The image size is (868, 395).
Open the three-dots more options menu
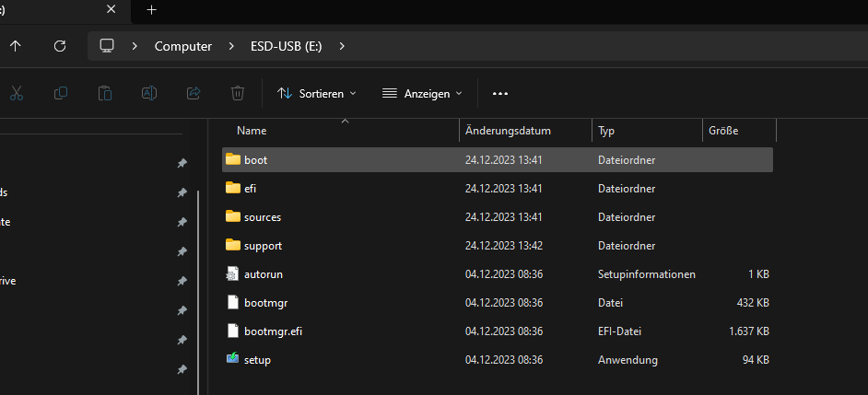point(500,93)
